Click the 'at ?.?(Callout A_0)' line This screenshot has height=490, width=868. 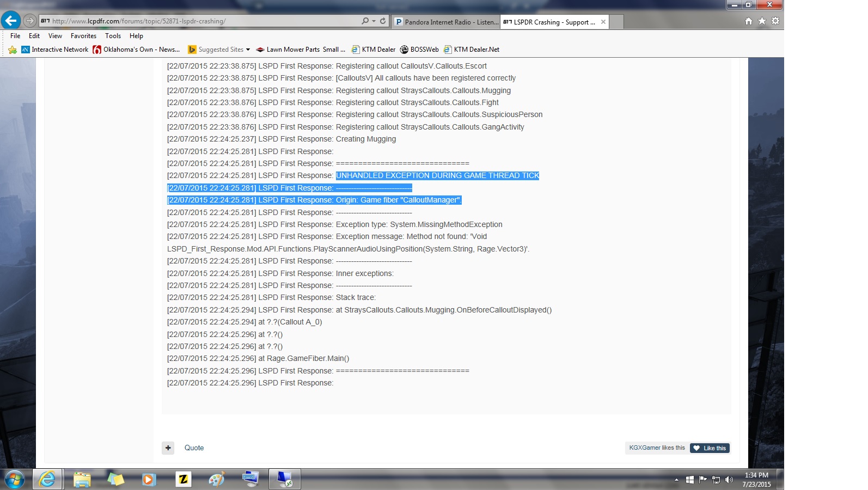244,322
